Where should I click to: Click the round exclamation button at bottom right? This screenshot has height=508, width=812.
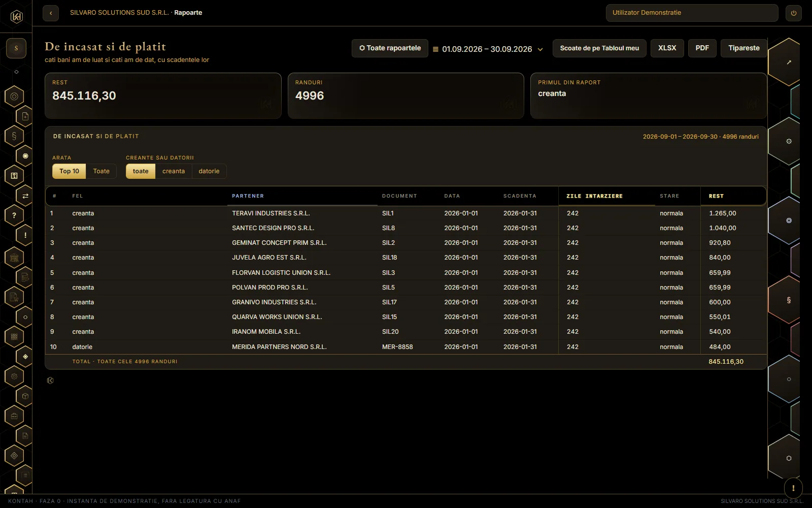click(793, 488)
